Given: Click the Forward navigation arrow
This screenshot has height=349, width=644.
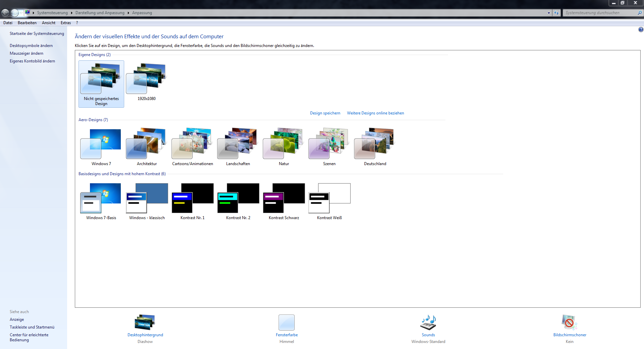Looking at the screenshot, I should coord(14,13).
